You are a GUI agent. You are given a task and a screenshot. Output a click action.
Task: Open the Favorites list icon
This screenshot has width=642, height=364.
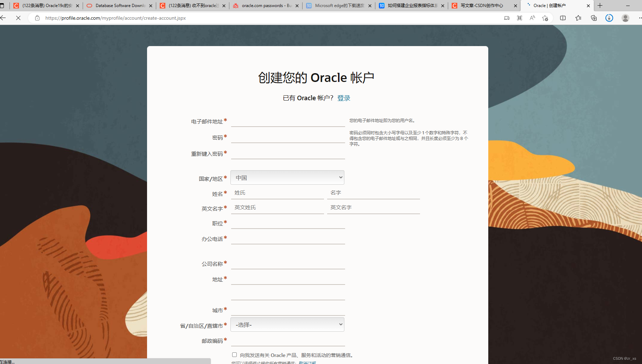[x=578, y=18]
